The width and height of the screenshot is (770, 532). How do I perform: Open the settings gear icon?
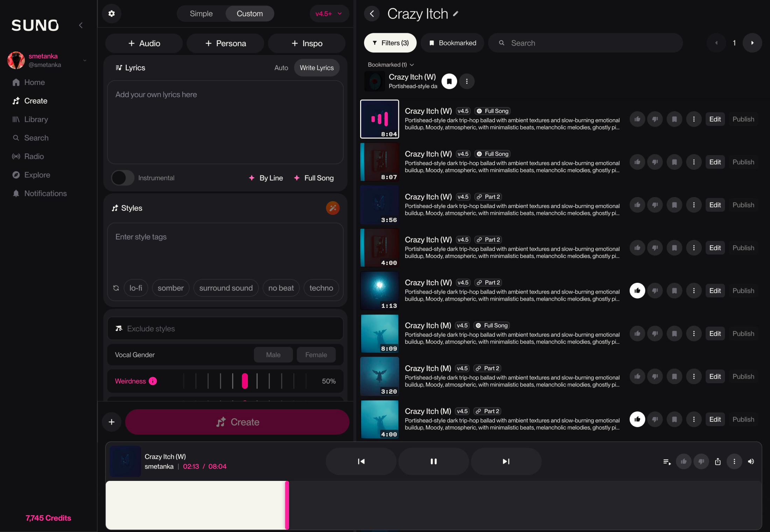pyautogui.click(x=111, y=14)
